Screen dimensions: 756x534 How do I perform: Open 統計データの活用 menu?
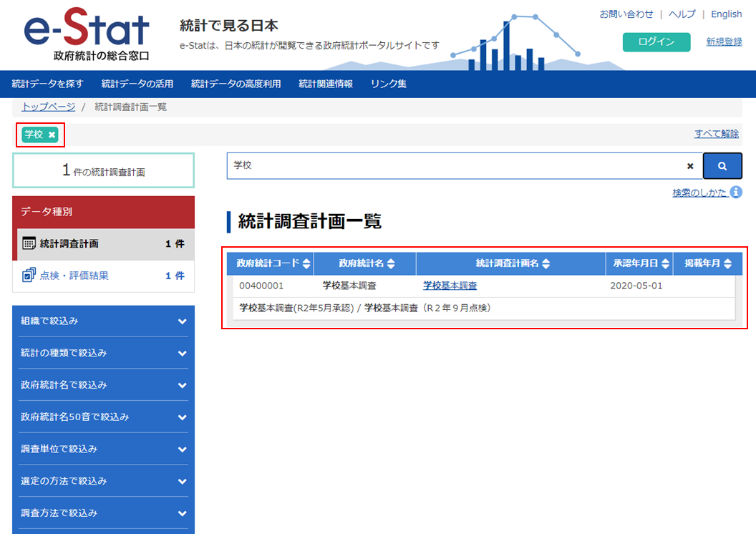tap(137, 84)
